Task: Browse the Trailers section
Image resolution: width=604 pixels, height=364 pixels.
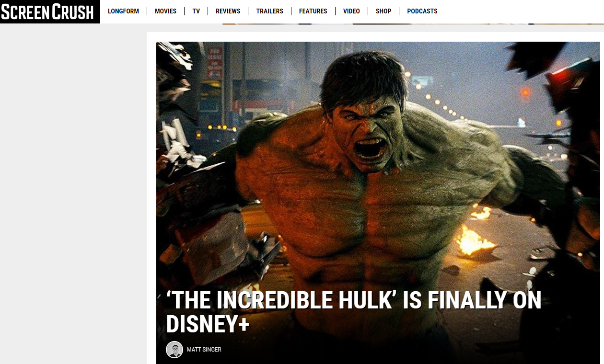Action: point(269,11)
